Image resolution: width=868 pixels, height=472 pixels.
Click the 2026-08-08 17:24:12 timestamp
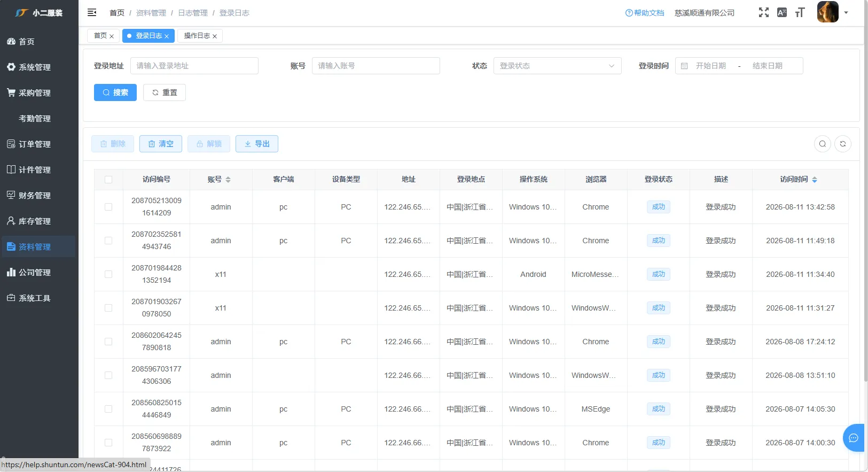[x=800, y=342]
